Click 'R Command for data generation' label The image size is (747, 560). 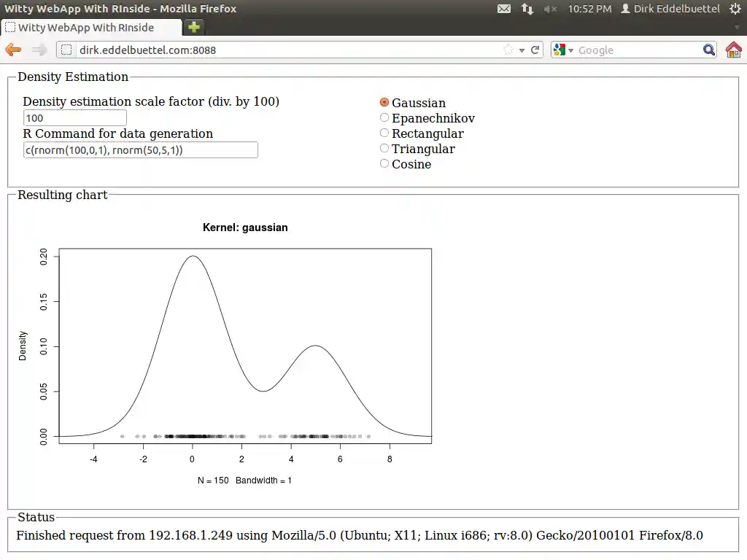(x=117, y=133)
